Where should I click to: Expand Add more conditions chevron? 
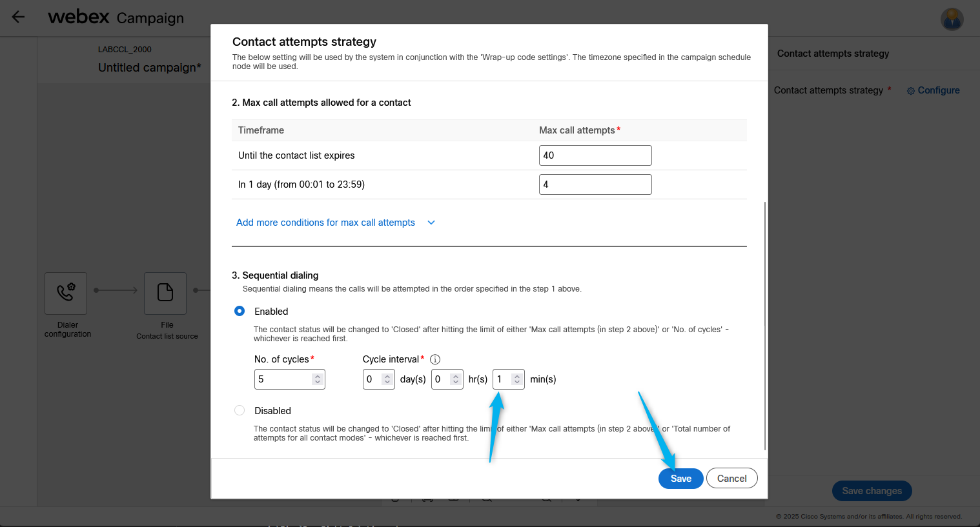(x=431, y=223)
